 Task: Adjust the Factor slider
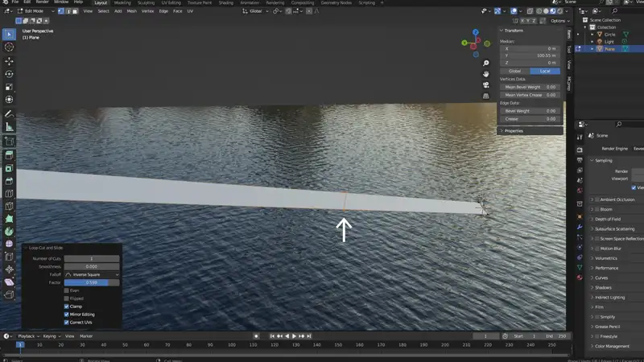pos(92,282)
